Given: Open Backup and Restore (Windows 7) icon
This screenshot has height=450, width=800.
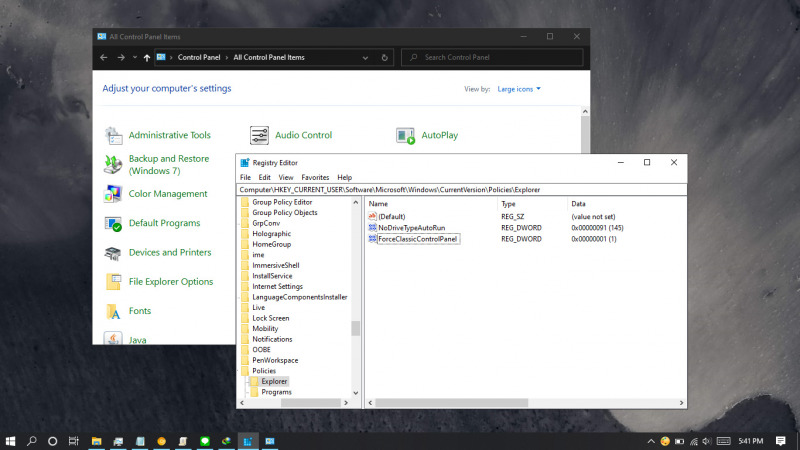Looking at the screenshot, I should click(x=113, y=165).
